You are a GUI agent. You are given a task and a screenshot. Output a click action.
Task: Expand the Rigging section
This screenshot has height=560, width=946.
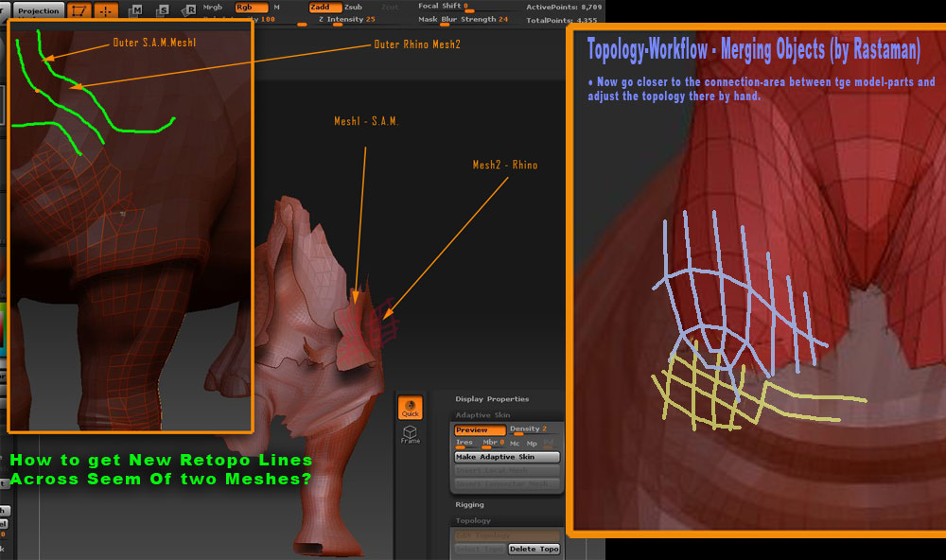coord(469,504)
